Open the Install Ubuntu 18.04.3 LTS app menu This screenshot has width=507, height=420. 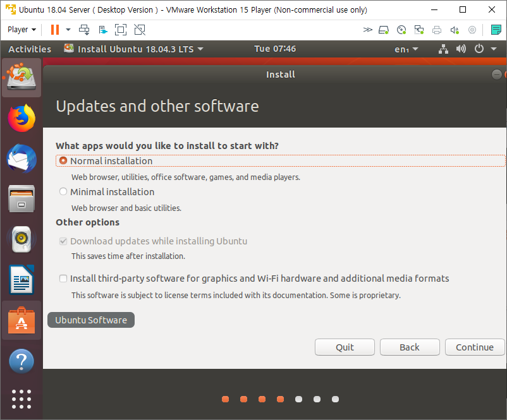(x=134, y=49)
